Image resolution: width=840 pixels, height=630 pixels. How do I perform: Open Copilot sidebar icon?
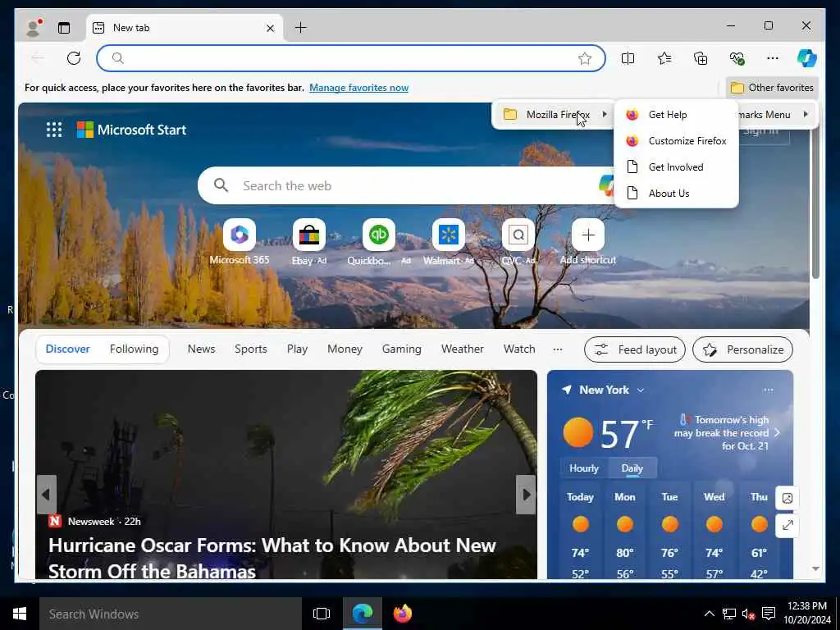807,58
